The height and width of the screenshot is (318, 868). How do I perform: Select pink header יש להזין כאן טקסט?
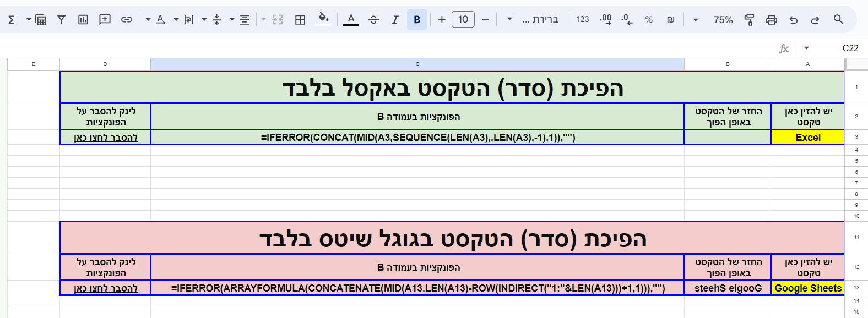click(807, 267)
